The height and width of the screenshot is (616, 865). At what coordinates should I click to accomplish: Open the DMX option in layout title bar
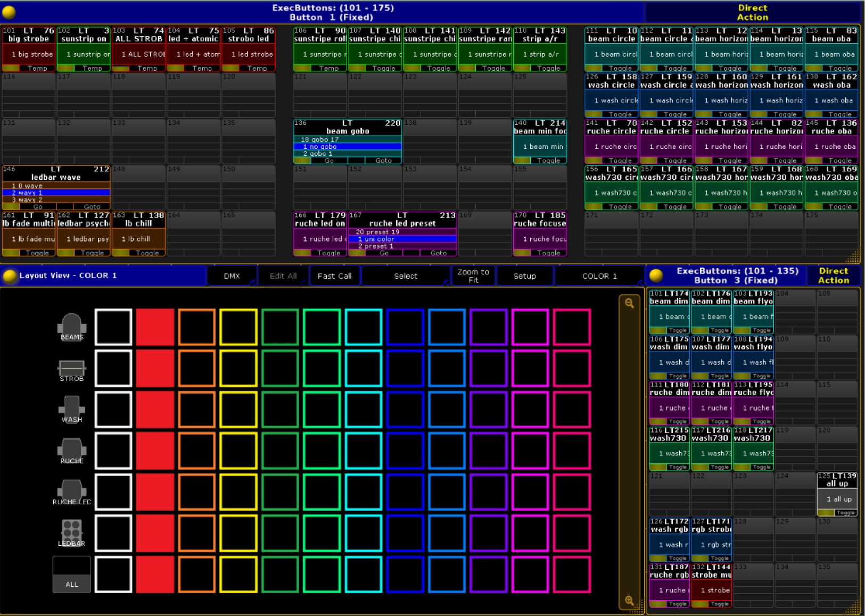(232, 276)
